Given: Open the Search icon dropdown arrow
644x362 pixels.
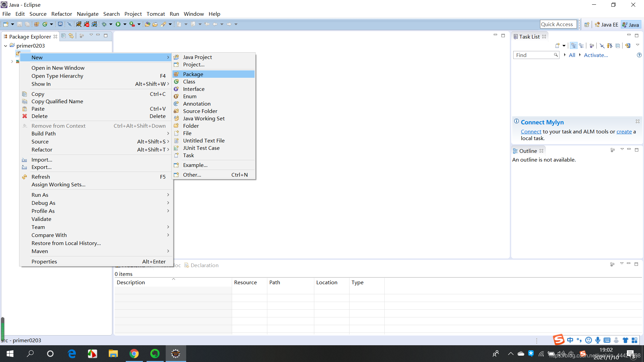Looking at the screenshot, I should pyautogui.click(x=170, y=24).
